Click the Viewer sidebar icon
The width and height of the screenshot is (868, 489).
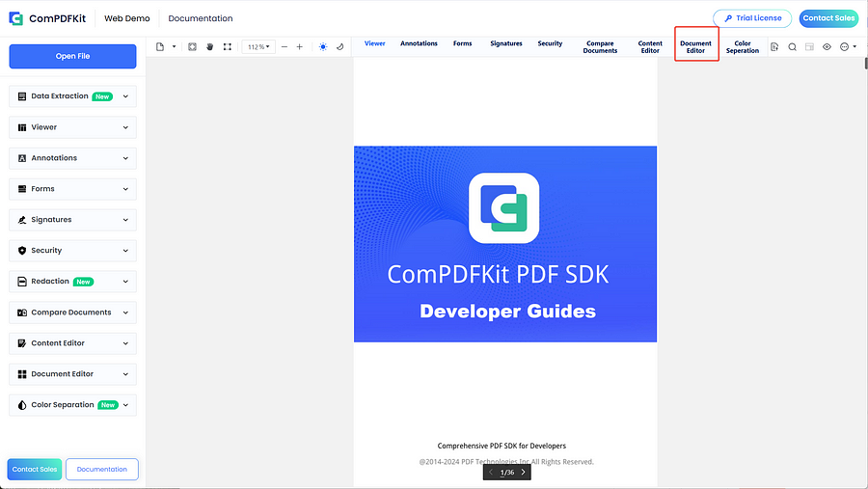22,127
